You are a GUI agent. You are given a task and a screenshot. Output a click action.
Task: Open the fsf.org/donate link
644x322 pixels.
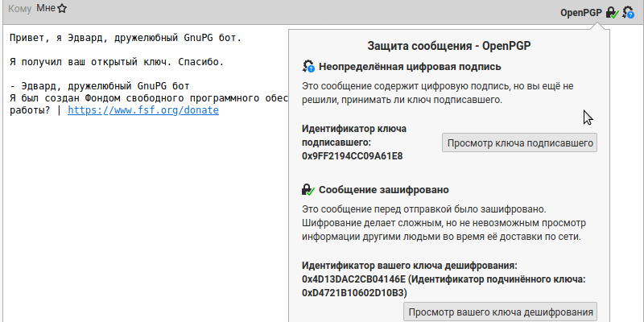pyautogui.click(x=142, y=109)
